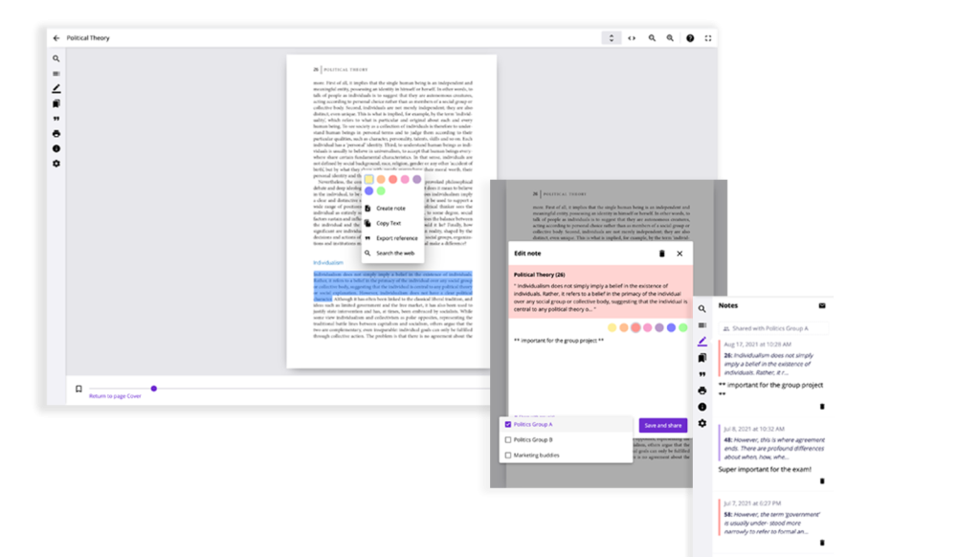Uncheck the Politics Group A checkbox
Screen dimensions: 980x557
pyautogui.click(x=507, y=424)
